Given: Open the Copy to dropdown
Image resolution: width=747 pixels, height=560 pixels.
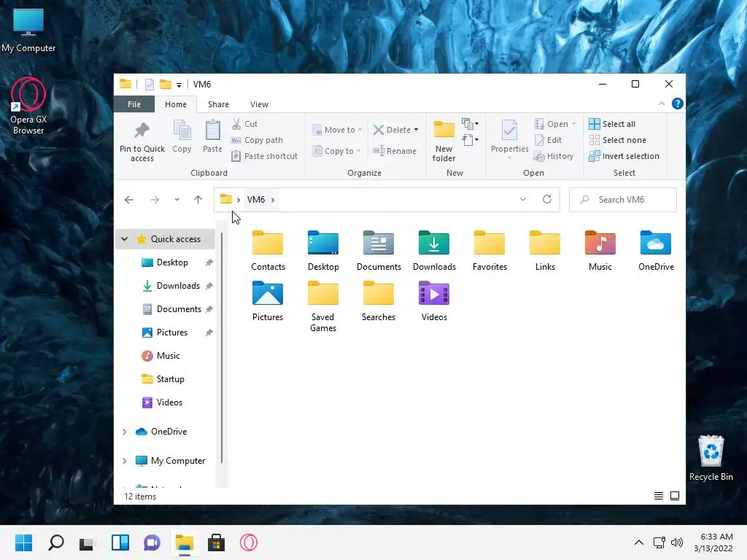Looking at the screenshot, I should click(x=336, y=151).
